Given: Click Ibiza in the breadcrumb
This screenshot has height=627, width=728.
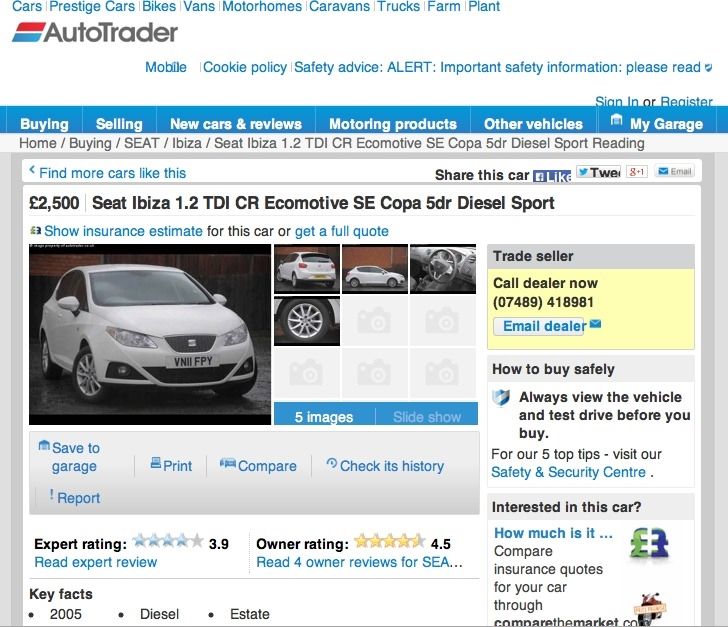Looking at the screenshot, I should [187, 143].
